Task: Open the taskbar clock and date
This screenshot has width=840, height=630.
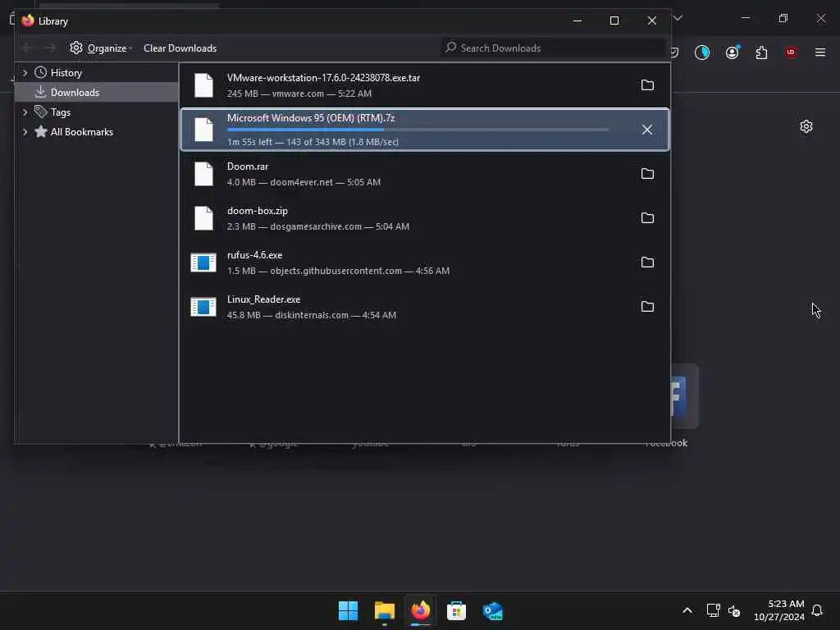Action: tap(779, 610)
